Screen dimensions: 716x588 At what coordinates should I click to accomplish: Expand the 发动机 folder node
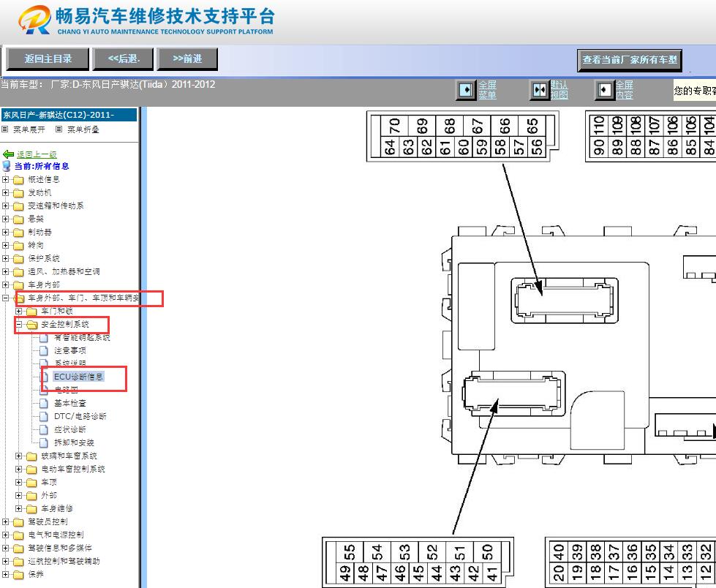point(5,192)
